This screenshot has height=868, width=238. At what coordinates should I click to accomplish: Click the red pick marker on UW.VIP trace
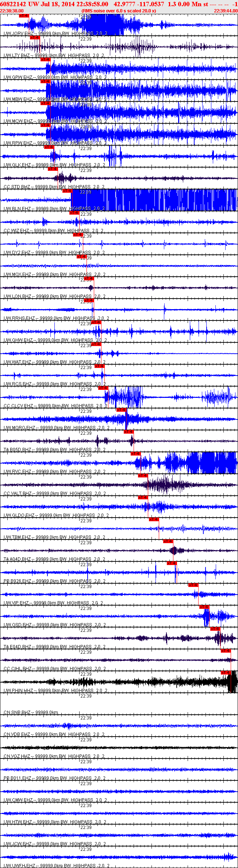(193, 585)
